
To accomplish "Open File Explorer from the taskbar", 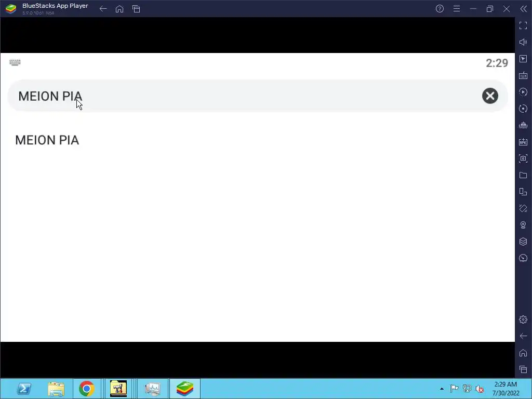I will (56, 389).
